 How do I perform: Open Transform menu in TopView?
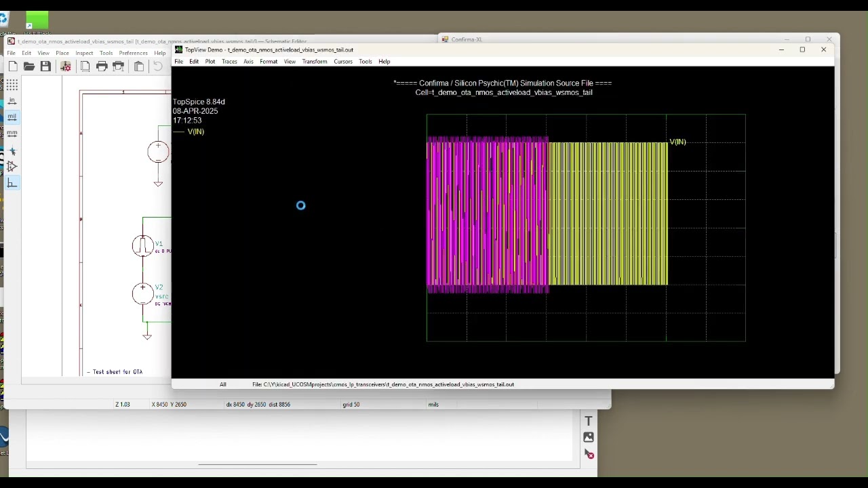click(x=315, y=62)
